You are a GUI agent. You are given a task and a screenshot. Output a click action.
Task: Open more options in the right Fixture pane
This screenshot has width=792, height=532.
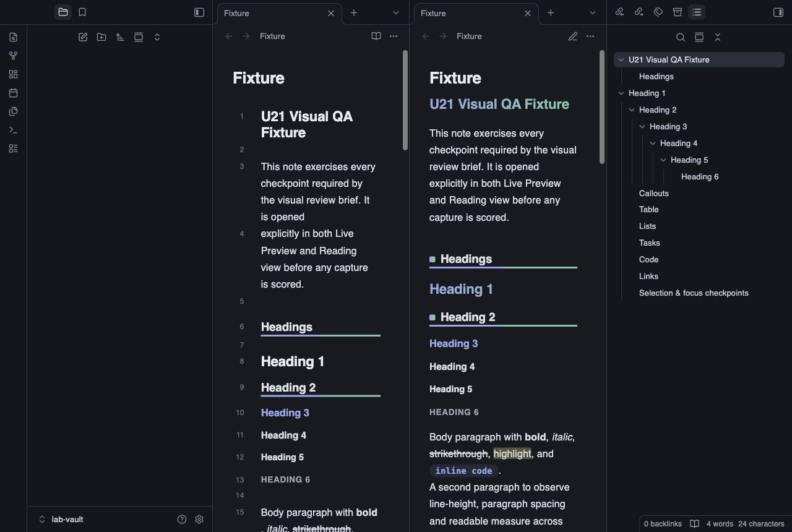tap(590, 36)
